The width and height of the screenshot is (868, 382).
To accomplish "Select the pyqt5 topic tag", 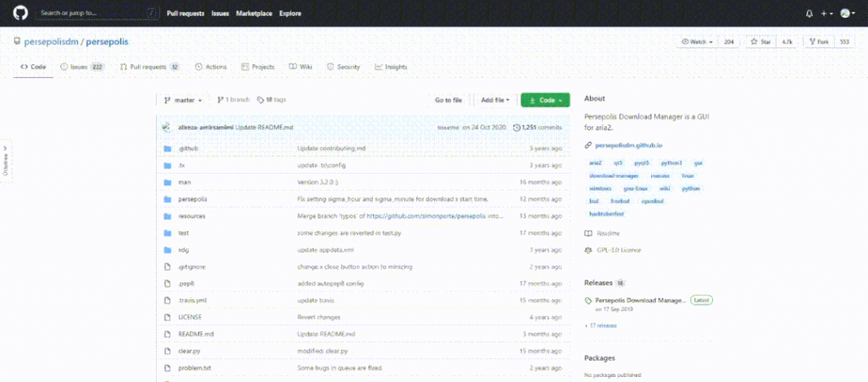I will pyautogui.click(x=642, y=163).
